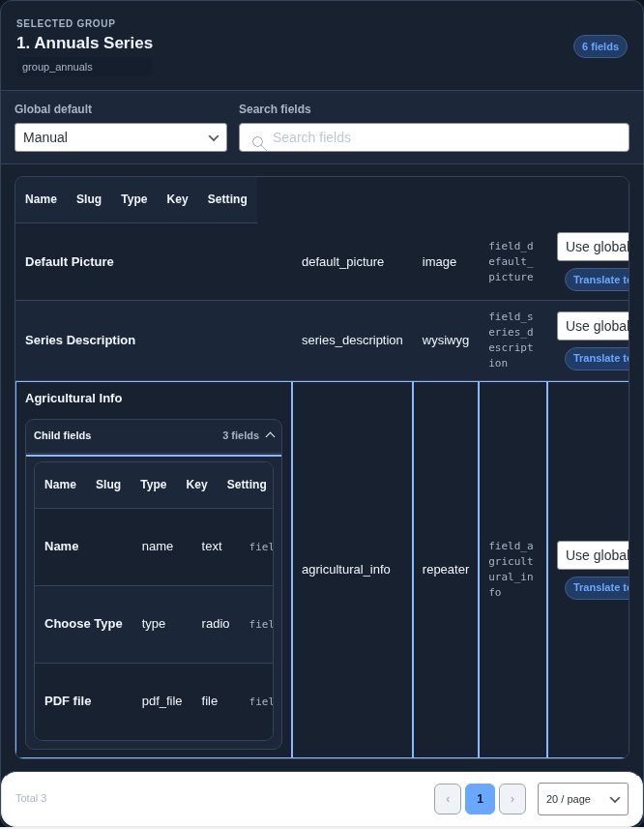The width and height of the screenshot is (644, 829).
Task: Click the Default Picture field name
Action: point(70,262)
